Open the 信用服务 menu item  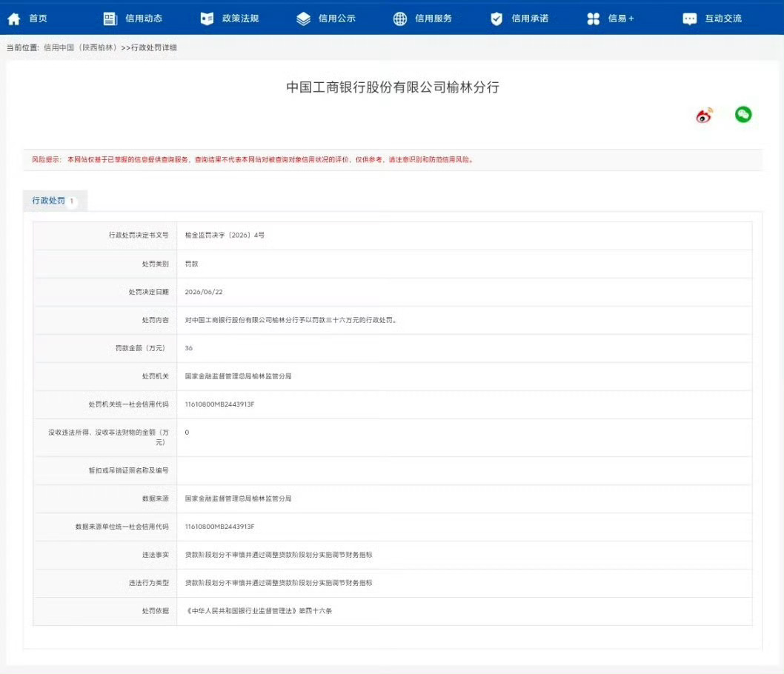433,19
